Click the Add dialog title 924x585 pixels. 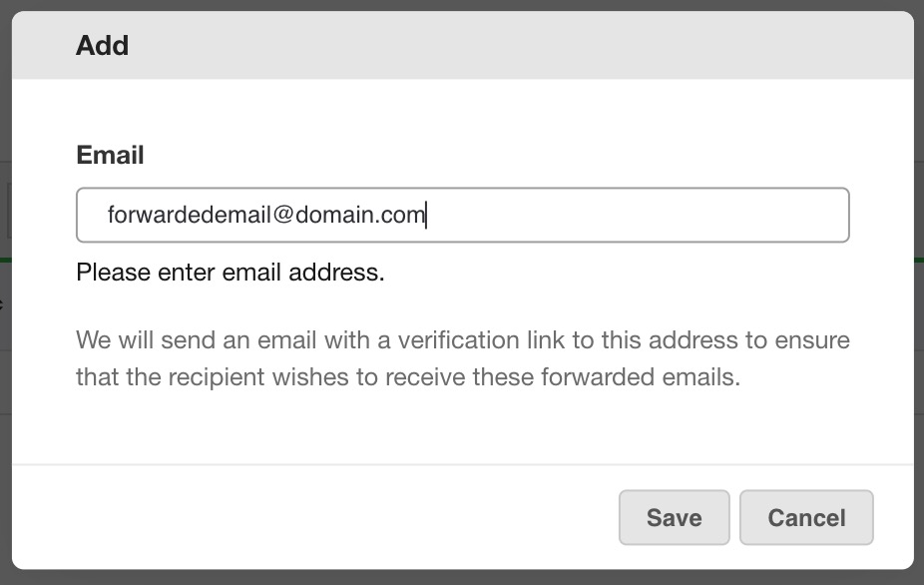102,45
